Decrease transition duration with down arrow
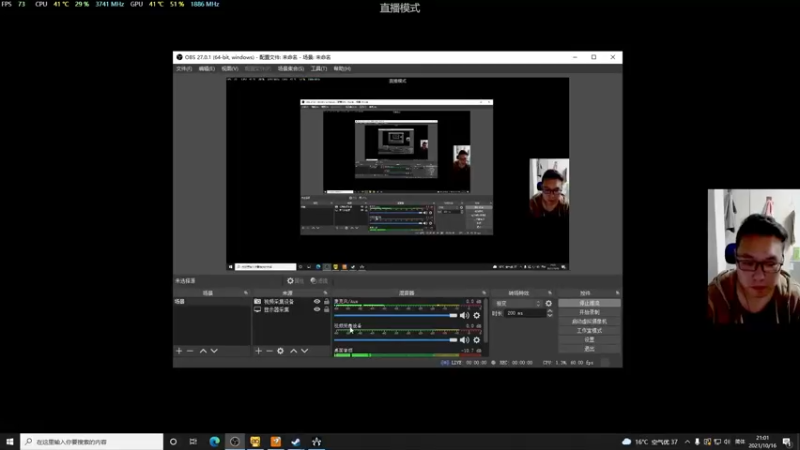The height and width of the screenshot is (450, 800). (x=549, y=315)
